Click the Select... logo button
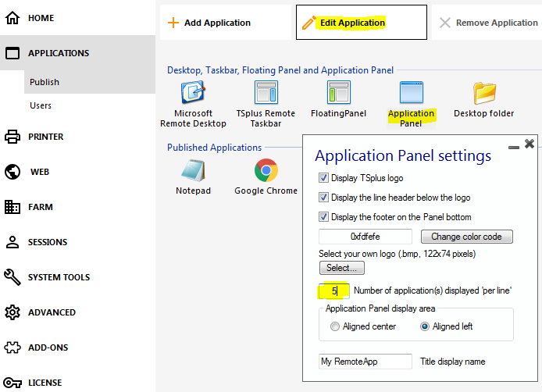Viewport: 542px width, 392px height. (341, 268)
